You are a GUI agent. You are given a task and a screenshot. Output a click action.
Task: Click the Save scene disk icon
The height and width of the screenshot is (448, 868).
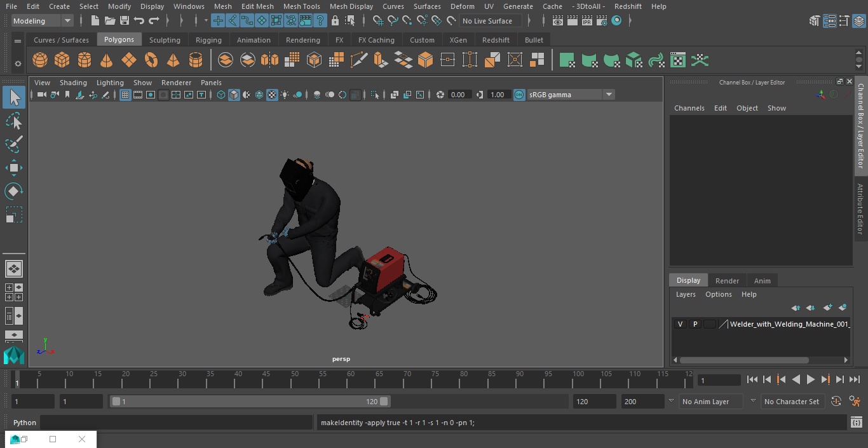click(125, 21)
